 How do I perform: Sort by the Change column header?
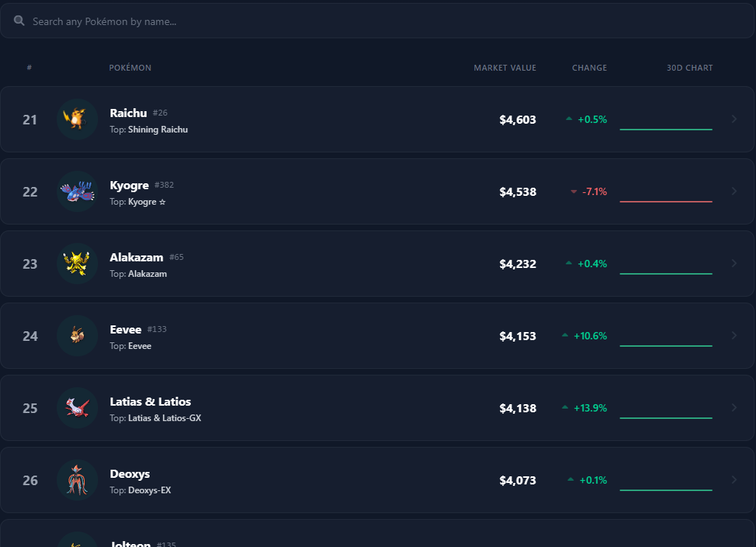point(589,68)
